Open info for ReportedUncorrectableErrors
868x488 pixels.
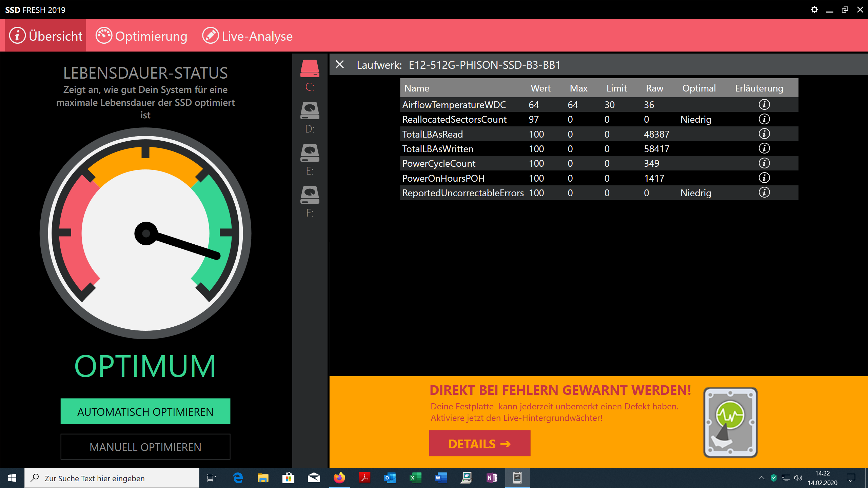764,192
